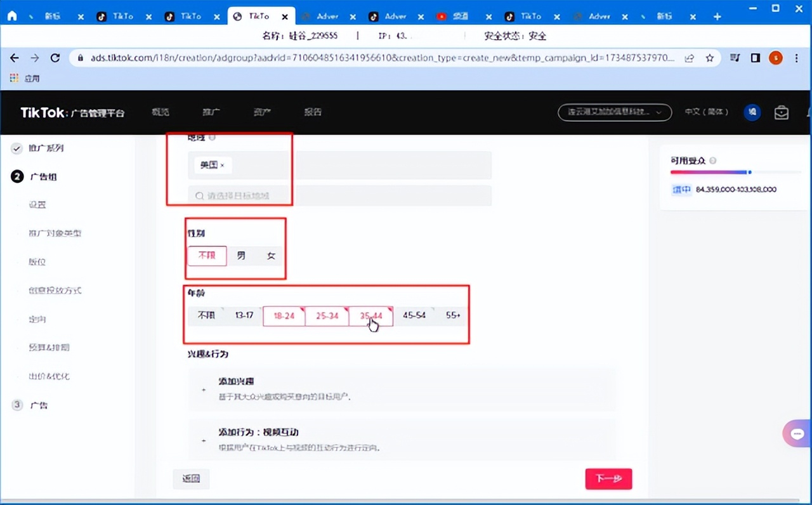812x505 pixels.
Task: Open the briefcase icon in TikTok header
Action: 781,112
